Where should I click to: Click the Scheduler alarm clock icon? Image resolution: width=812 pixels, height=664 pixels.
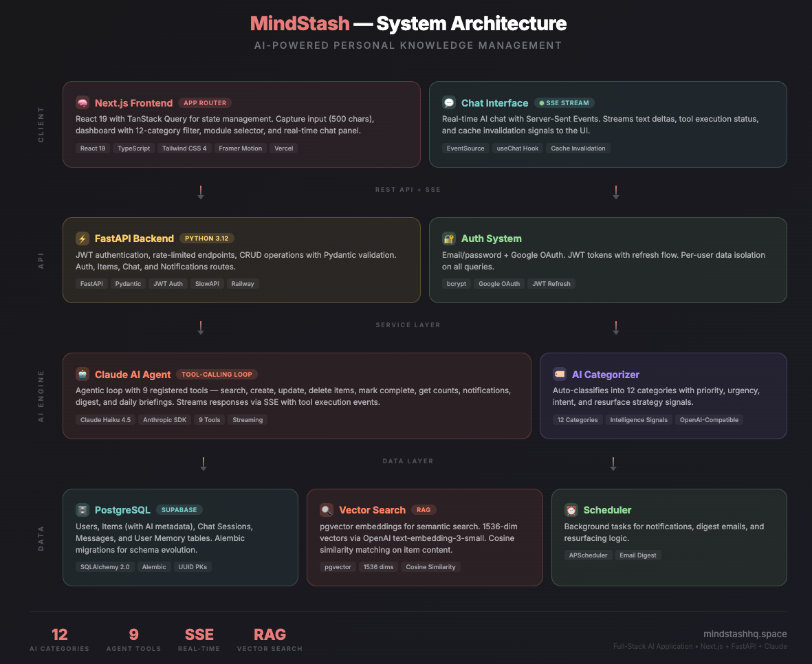571,510
